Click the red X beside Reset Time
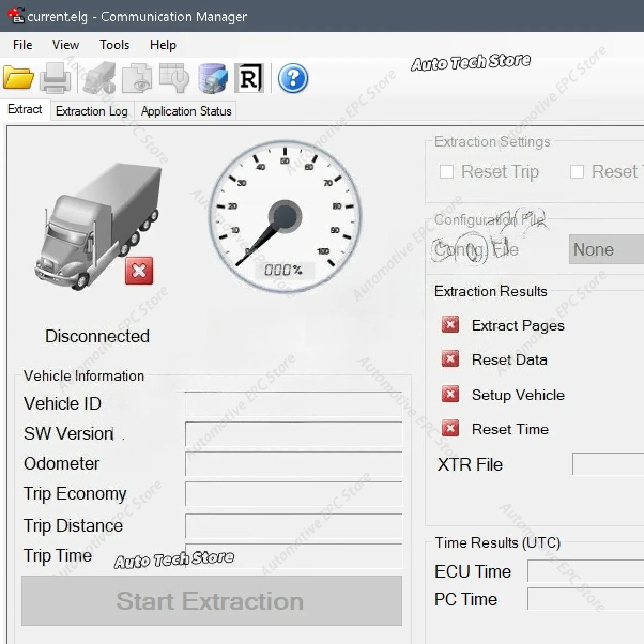The height and width of the screenshot is (644, 644). click(x=450, y=428)
